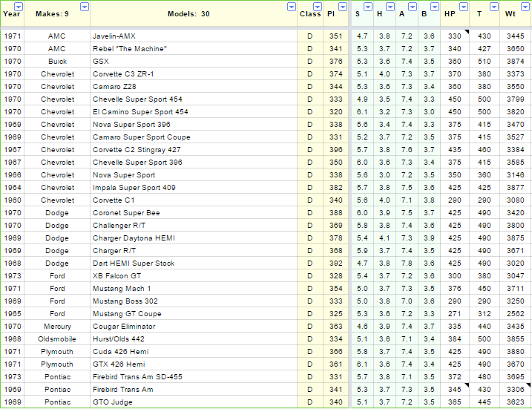The height and width of the screenshot is (409, 532).
Task: Click the 'GTO Judge' cell
Action: pos(194,402)
